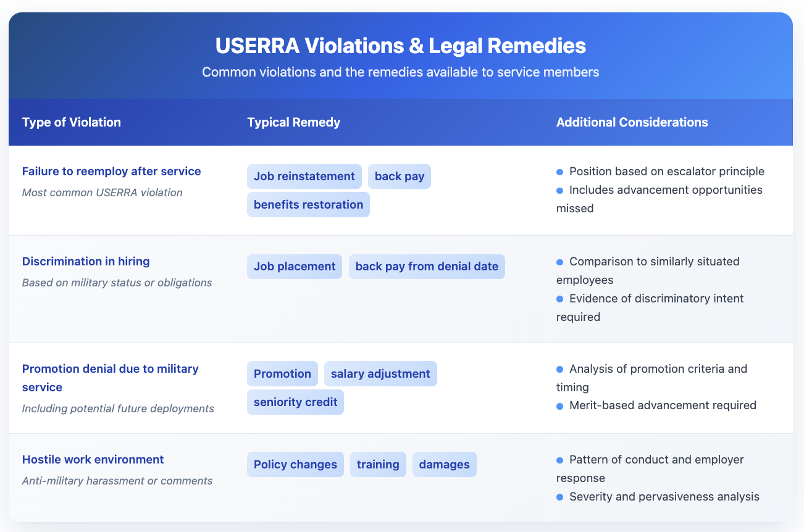Click the 'damages' remedy tag
Viewport: 804px width, 532px height.
[444, 465]
